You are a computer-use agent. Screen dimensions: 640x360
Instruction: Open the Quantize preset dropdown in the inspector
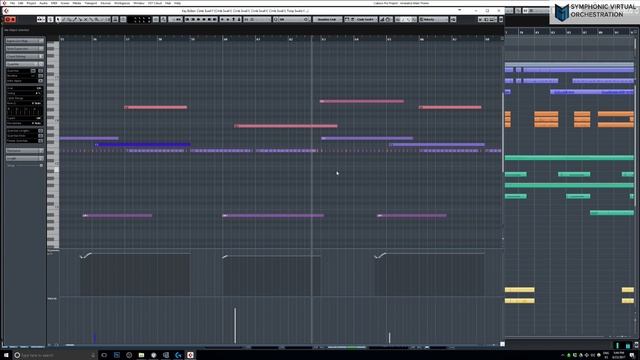33,71
